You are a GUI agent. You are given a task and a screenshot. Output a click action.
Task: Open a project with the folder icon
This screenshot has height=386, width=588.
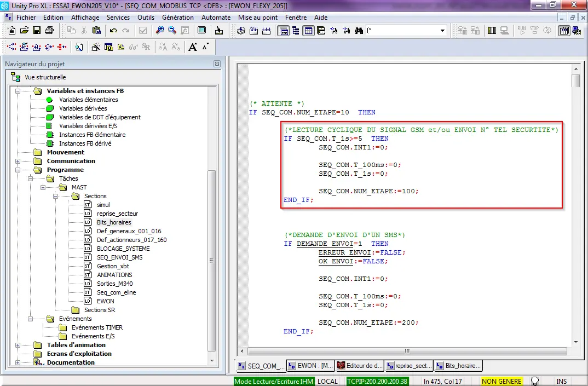pyautogui.click(x=25, y=30)
